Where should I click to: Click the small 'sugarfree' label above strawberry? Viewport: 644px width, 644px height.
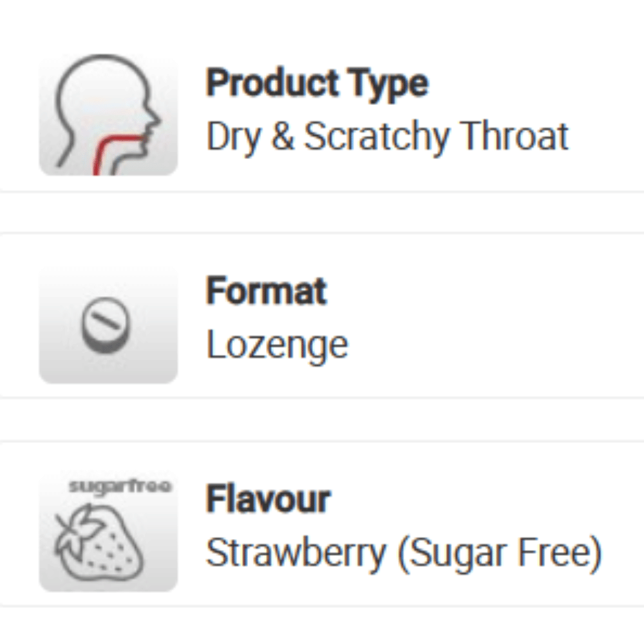[120, 486]
